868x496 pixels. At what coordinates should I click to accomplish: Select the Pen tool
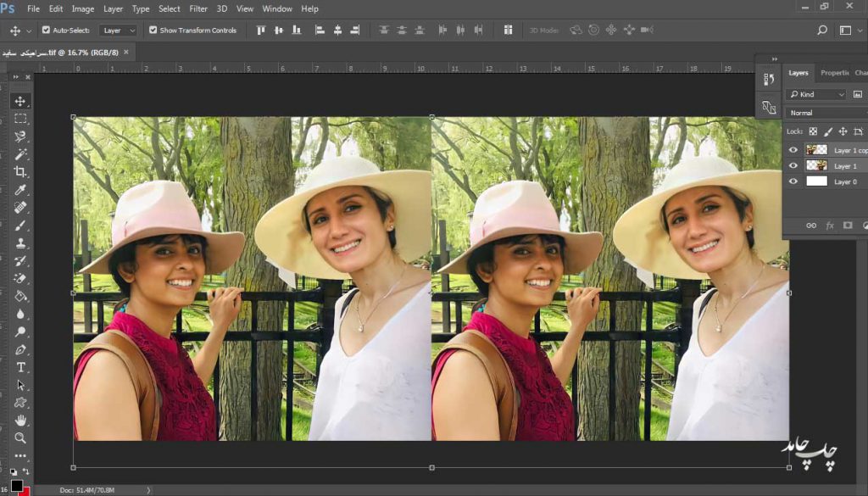coord(20,349)
